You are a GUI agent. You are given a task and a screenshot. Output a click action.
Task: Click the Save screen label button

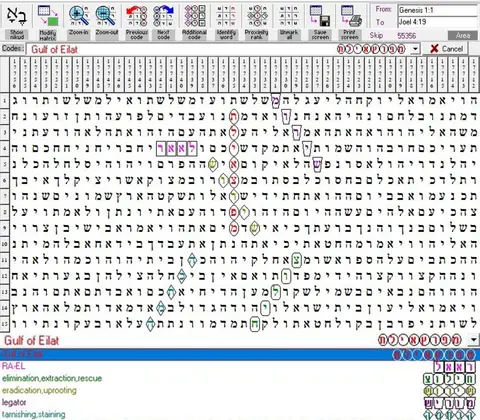click(320, 35)
